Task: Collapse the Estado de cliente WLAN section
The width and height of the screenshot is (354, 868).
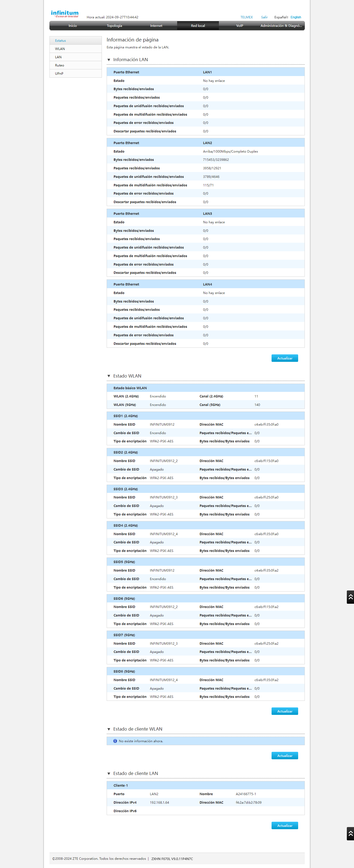Action: pos(109,729)
